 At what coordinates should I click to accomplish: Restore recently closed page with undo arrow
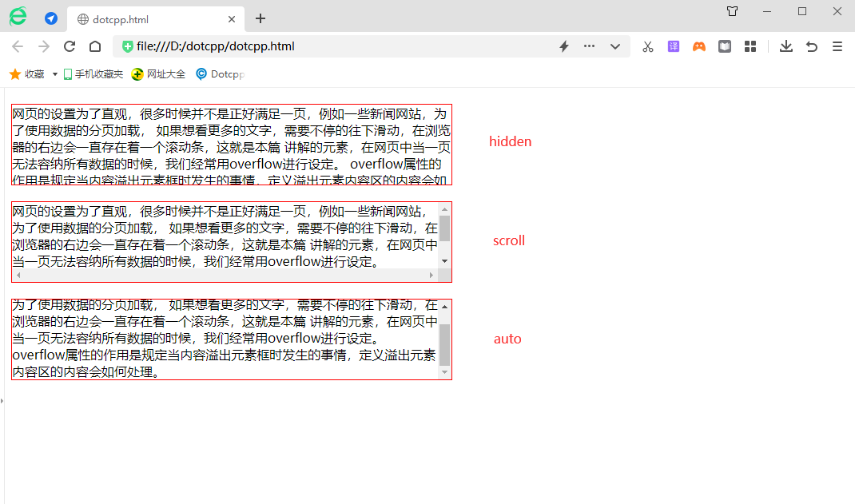click(x=811, y=46)
